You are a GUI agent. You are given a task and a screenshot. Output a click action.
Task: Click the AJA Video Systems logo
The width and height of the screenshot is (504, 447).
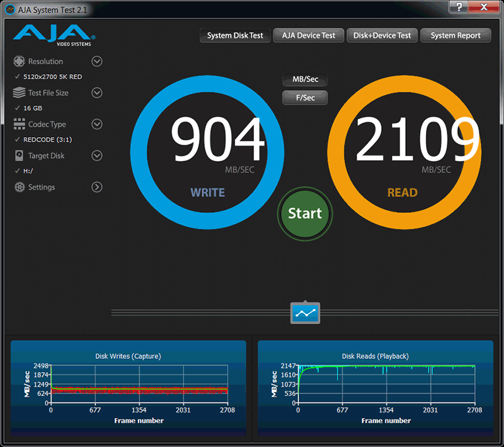pos(54,35)
